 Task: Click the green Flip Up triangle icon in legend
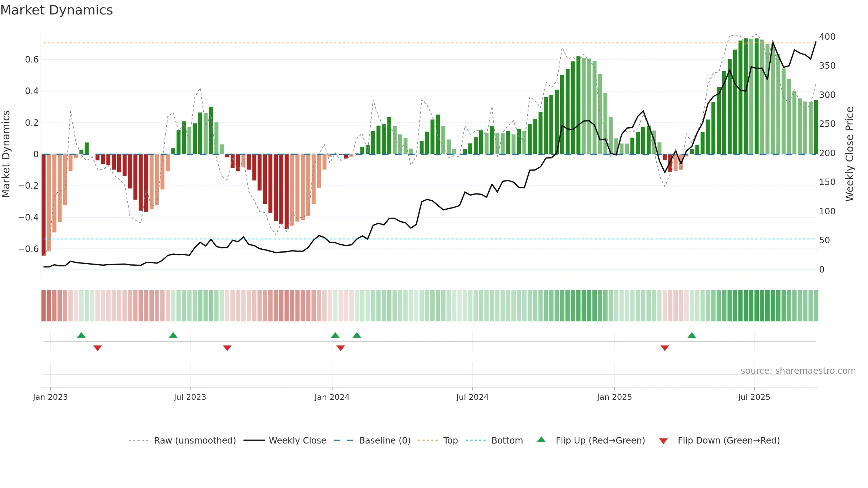pos(541,440)
